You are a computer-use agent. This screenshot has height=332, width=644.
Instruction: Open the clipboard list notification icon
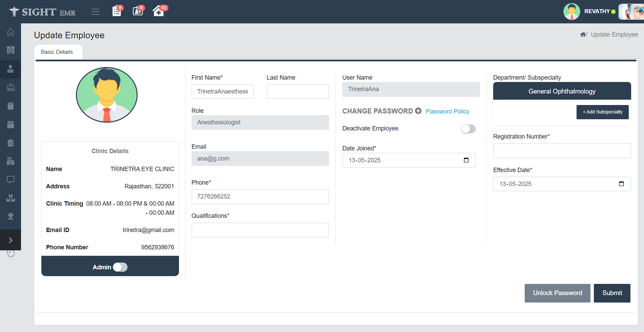point(117,12)
